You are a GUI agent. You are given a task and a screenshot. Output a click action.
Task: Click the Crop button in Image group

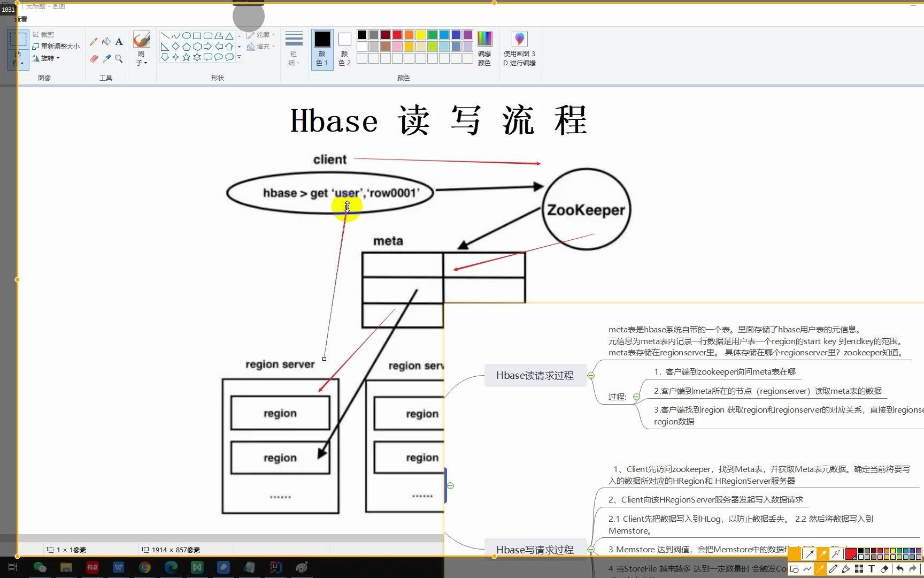pos(43,34)
